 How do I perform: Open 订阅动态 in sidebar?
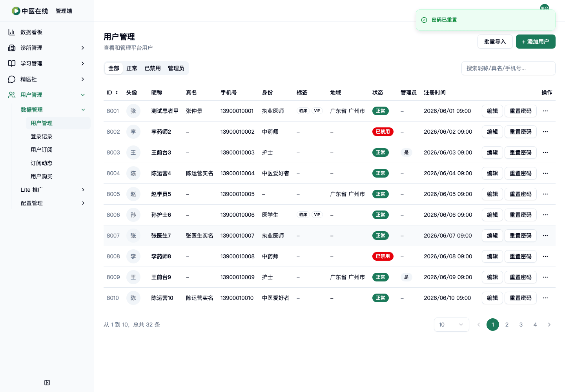58,163
